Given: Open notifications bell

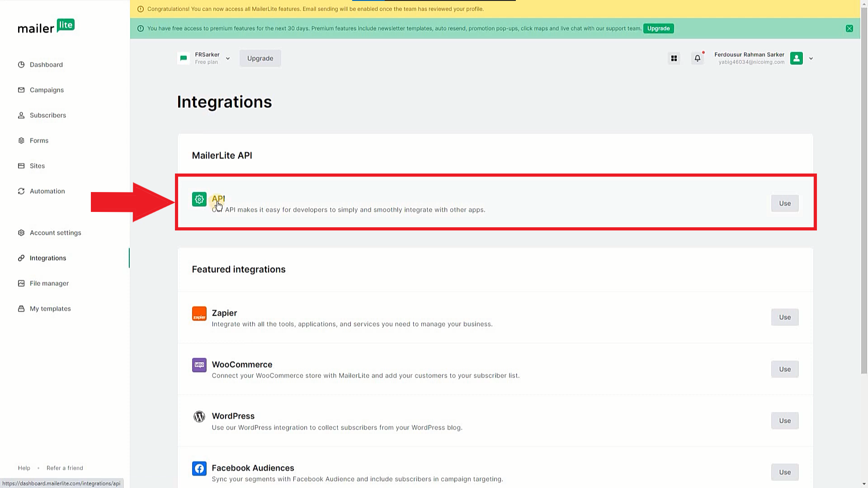Looking at the screenshot, I should [698, 58].
